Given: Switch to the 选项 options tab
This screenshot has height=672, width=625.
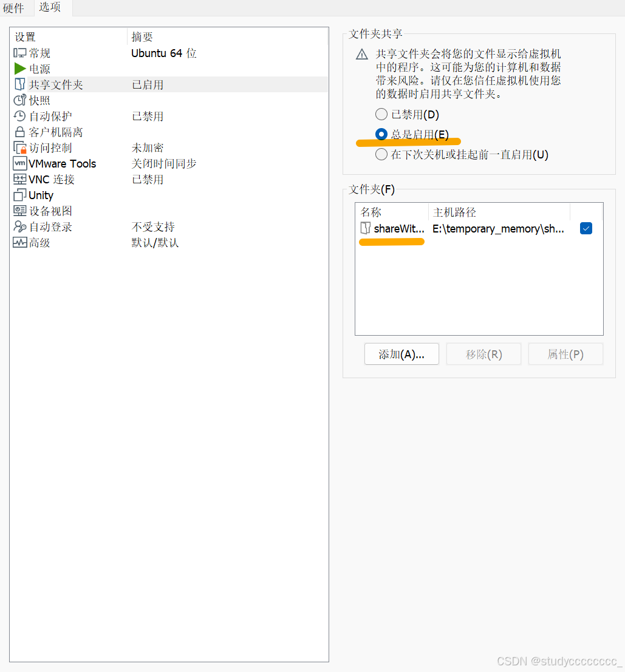Looking at the screenshot, I should click(x=50, y=7).
